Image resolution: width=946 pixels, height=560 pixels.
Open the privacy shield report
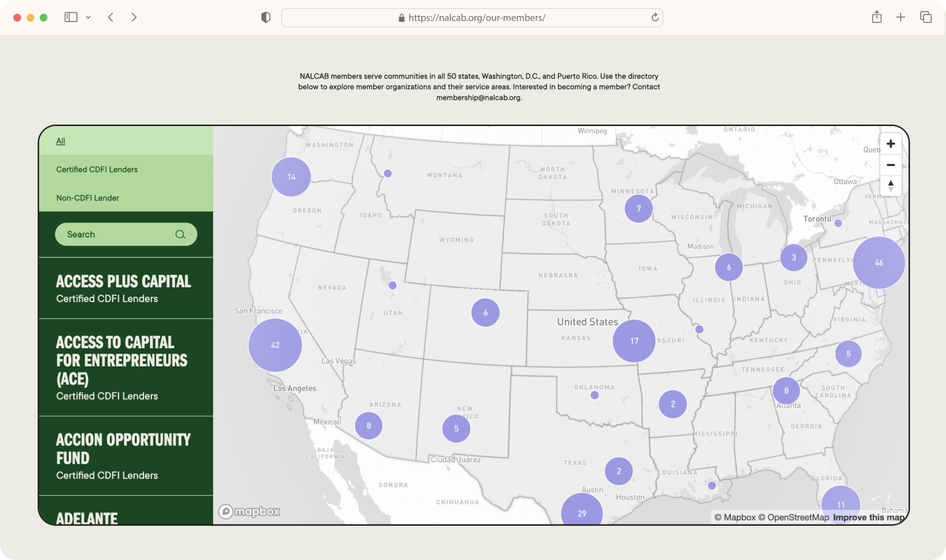(x=266, y=17)
